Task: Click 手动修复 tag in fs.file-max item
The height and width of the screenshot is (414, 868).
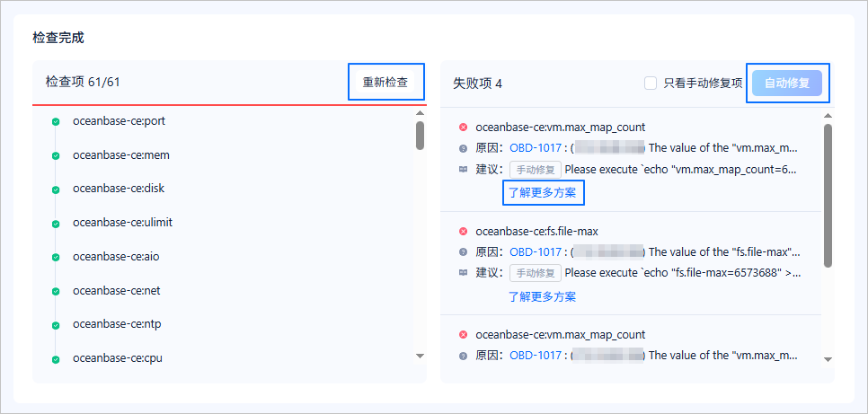Action: (536, 273)
